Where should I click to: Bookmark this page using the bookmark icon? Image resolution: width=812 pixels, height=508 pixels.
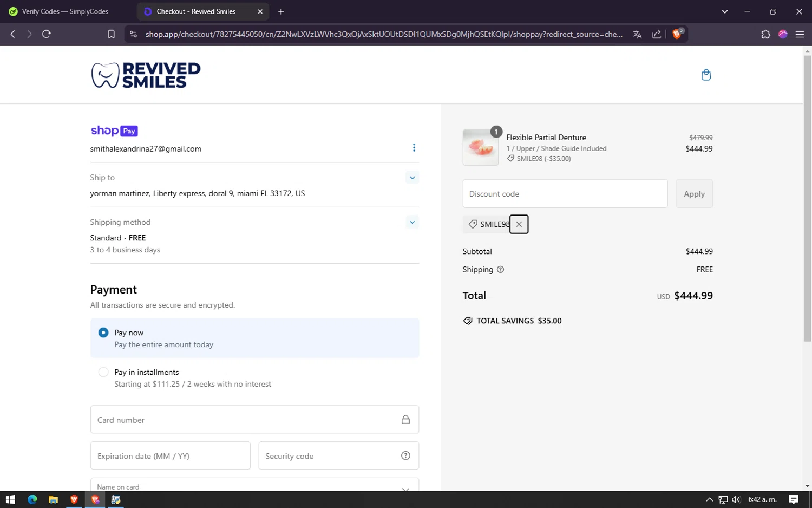click(x=111, y=34)
